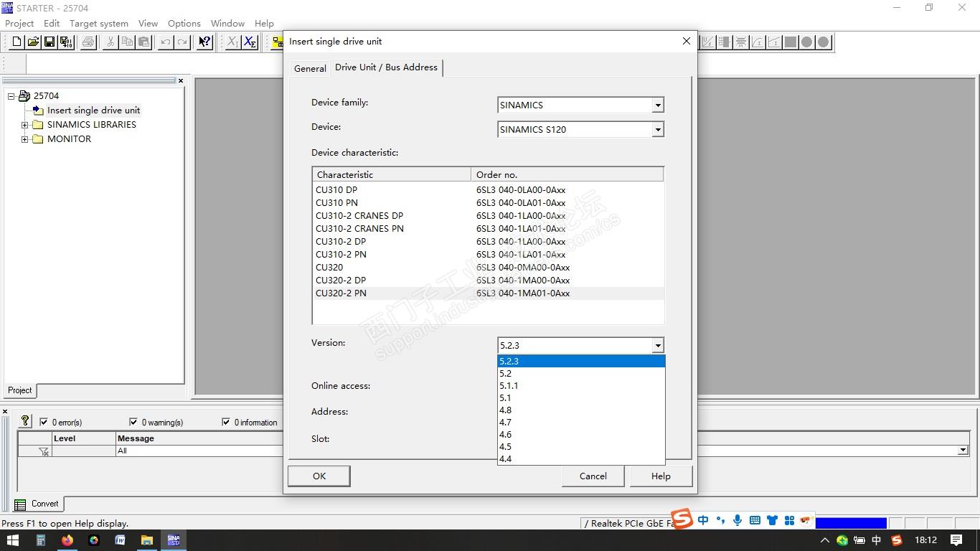Image resolution: width=980 pixels, height=551 pixels.
Task: Click the filter icon in the Level table row
Action: [44, 451]
